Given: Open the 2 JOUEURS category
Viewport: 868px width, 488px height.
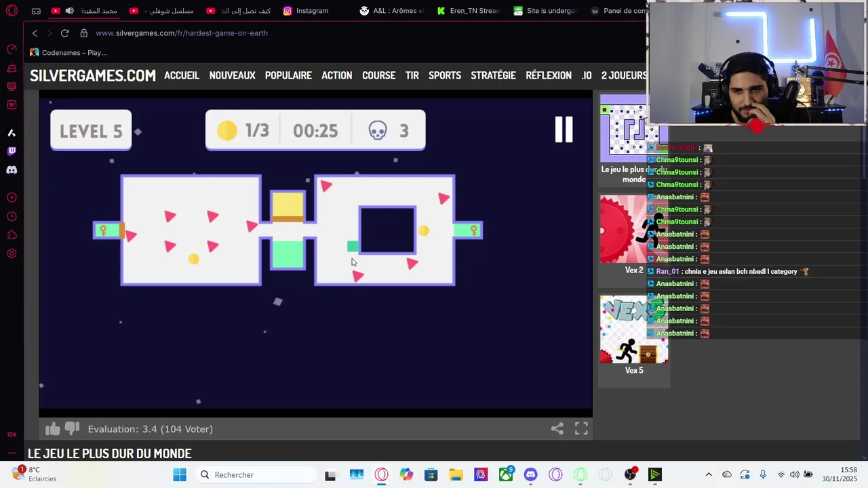Looking at the screenshot, I should (624, 75).
